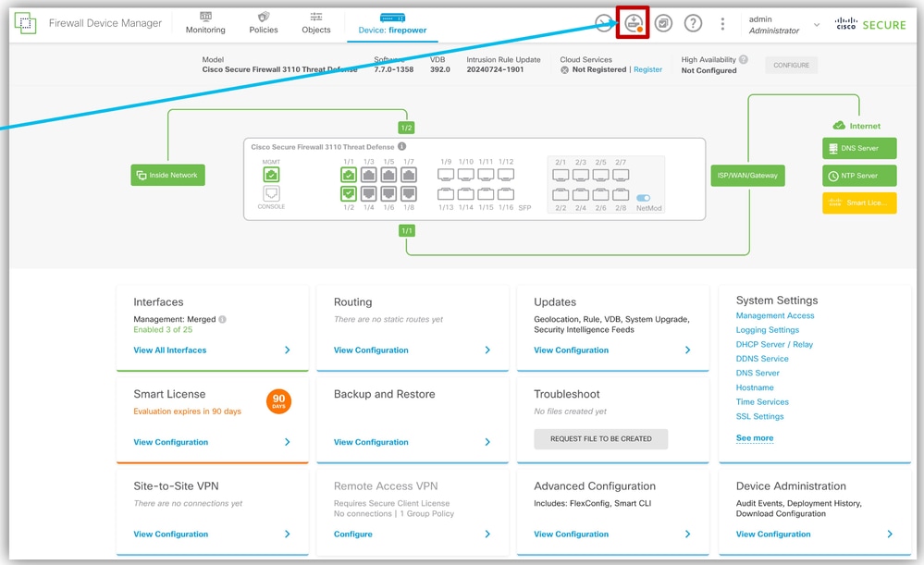This screenshot has width=924, height=565.
Task: Select port 1/8 on the device diagram
Action: [x=409, y=193]
